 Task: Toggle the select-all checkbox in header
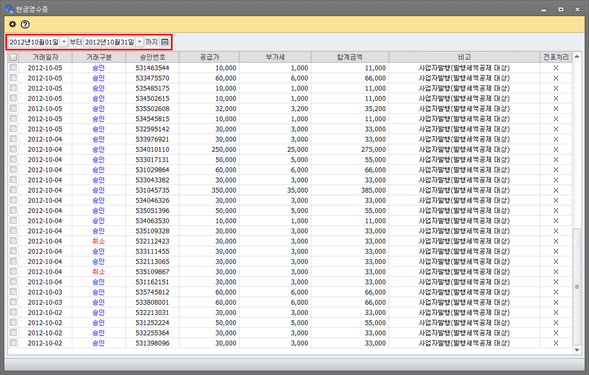tap(13, 57)
